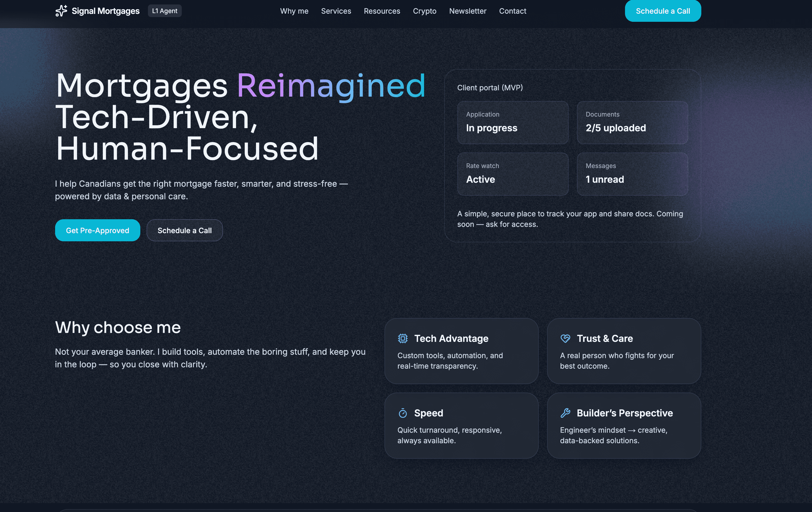
Task: Open the Messages 1 unread tile
Action: pos(632,174)
